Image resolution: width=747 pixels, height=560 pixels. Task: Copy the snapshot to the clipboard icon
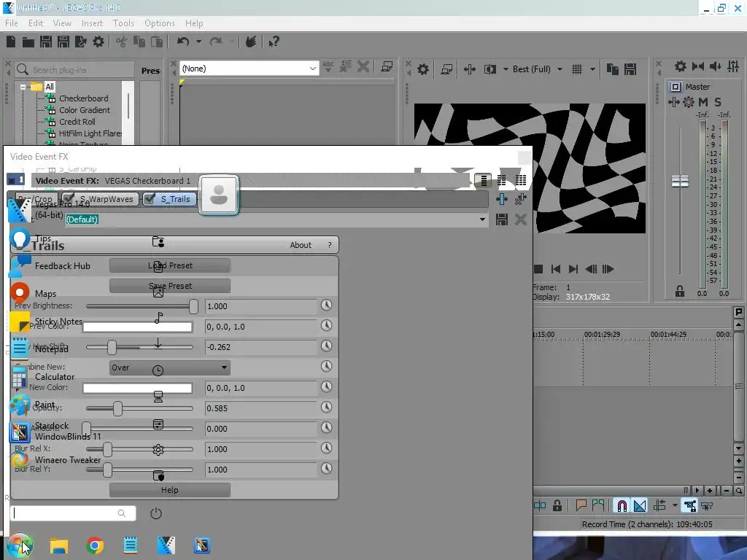point(613,69)
